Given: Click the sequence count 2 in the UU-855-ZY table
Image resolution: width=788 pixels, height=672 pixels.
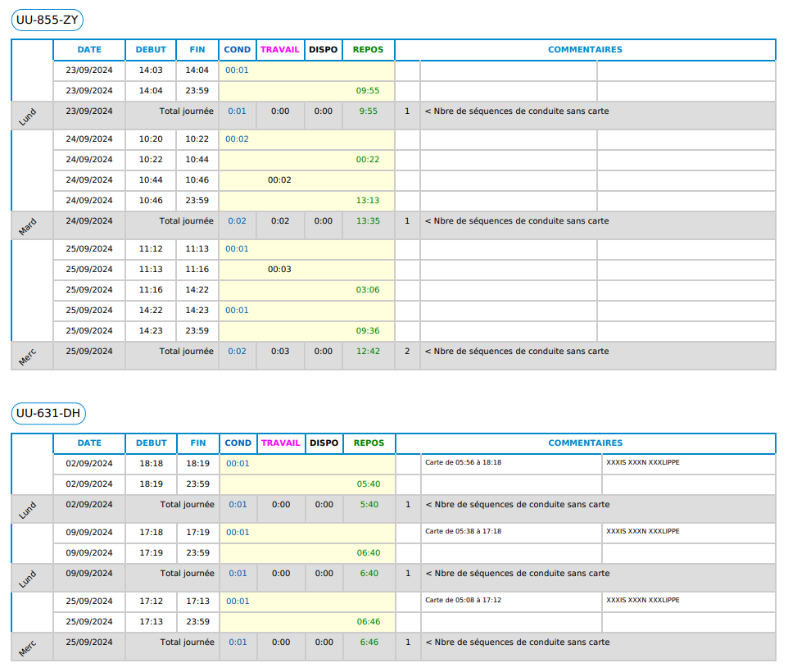Looking at the screenshot, I should pos(407,352).
